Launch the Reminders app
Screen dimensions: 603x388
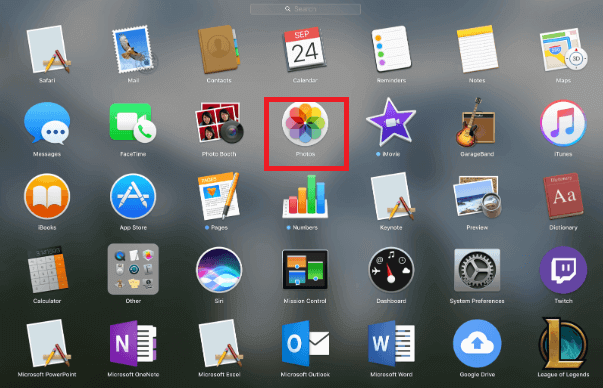click(x=391, y=49)
